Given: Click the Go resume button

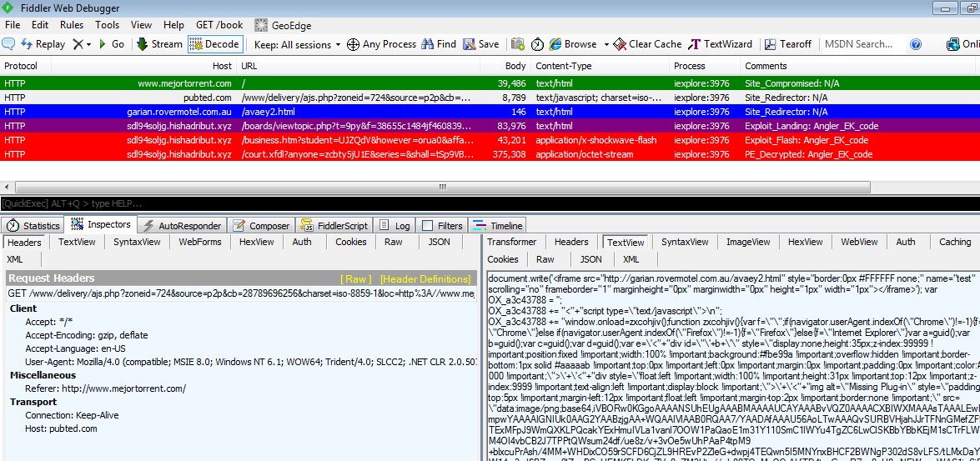Looking at the screenshot, I should 111,44.
